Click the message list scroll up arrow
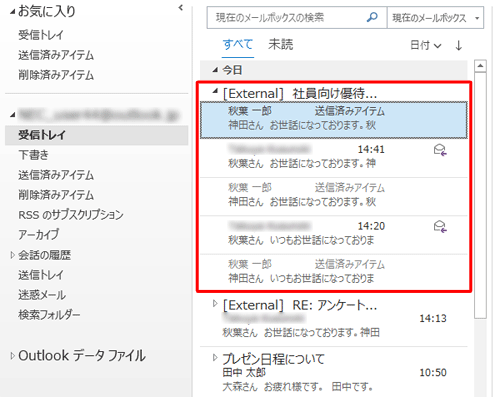 click(480, 66)
